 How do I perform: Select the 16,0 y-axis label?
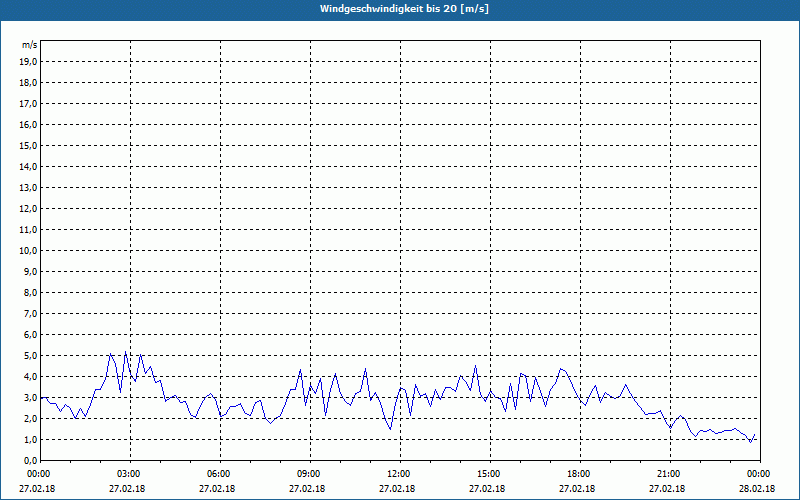click(x=28, y=124)
